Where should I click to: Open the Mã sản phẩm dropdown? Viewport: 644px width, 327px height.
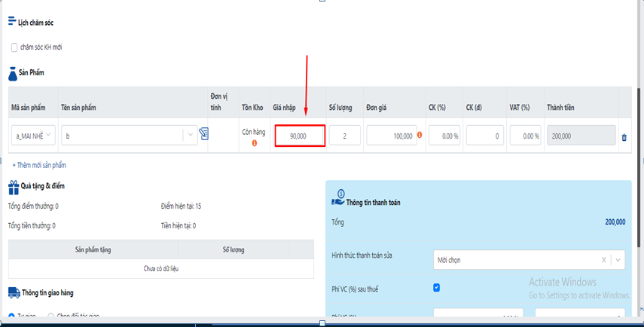point(34,136)
